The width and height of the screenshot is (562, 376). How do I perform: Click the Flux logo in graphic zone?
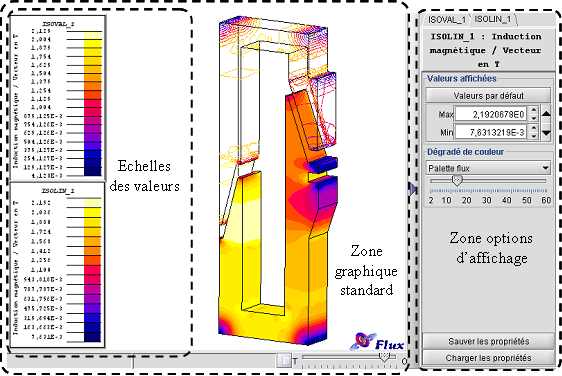377,342
